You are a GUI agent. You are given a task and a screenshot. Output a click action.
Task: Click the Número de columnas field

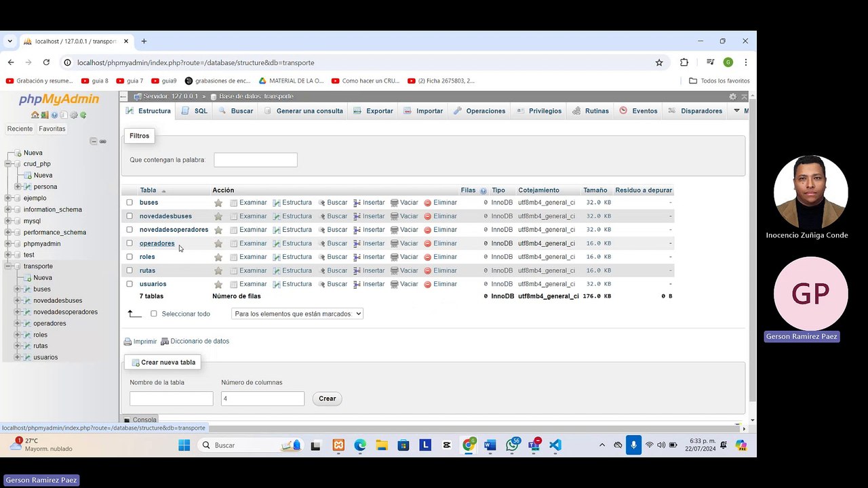262,399
